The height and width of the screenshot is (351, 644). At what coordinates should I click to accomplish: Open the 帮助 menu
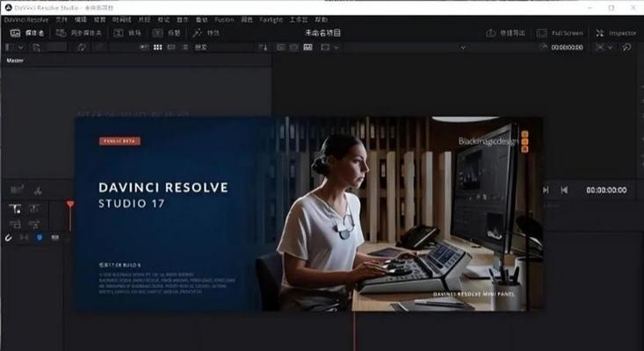coord(321,19)
